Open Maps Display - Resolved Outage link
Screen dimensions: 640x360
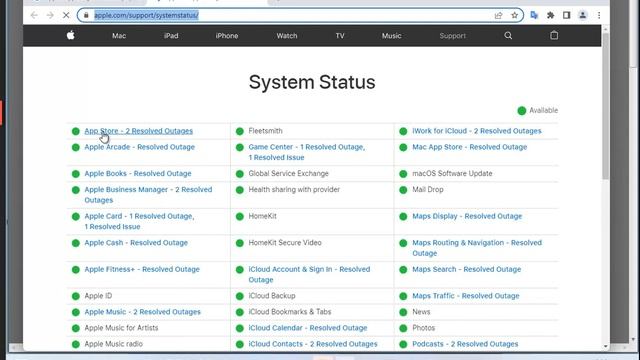click(x=467, y=216)
